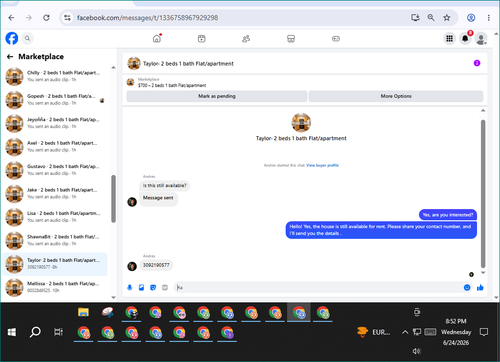Image resolution: width=500 pixels, height=362 pixels.
Task: Go back from Marketplace with the arrow
Action: 10,57
